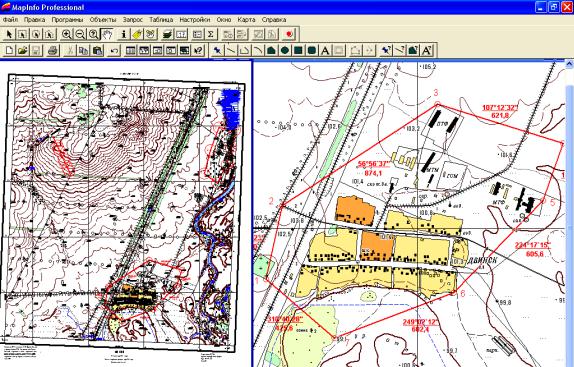Viewport: 574px width, 367px height.
Task: Select the yellow Label tag tool
Action: pos(137,34)
